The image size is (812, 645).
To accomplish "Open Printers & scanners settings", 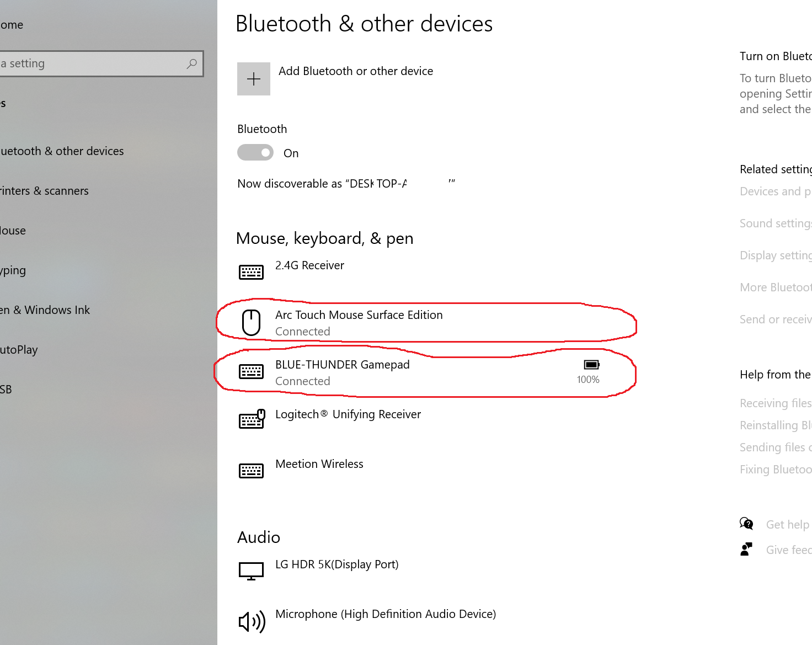I will pos(44,190).
